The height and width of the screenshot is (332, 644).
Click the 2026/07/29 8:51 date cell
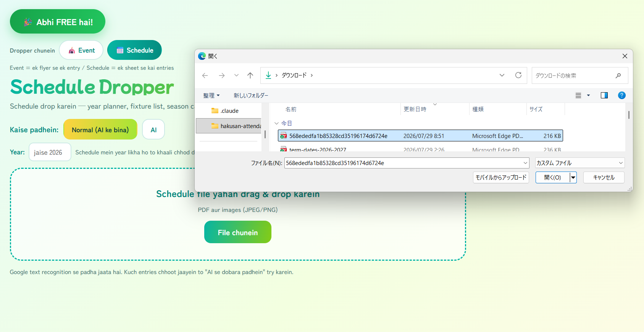pos(424,136)
